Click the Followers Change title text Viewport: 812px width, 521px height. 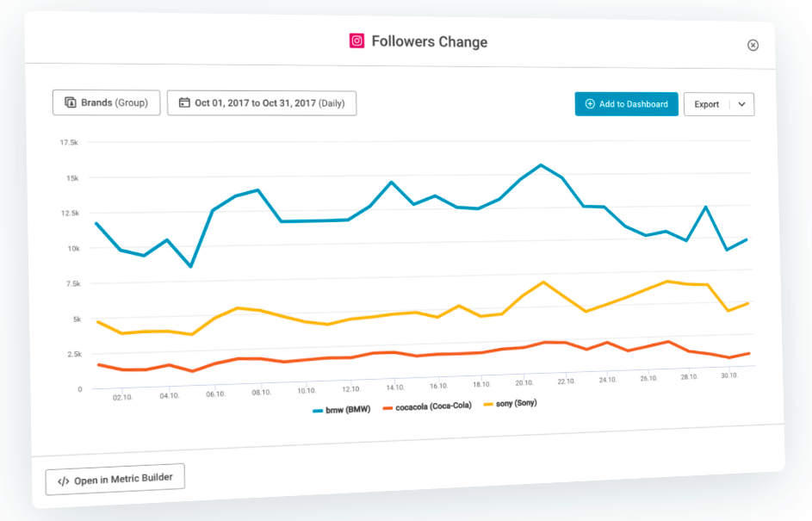(430, 41)
